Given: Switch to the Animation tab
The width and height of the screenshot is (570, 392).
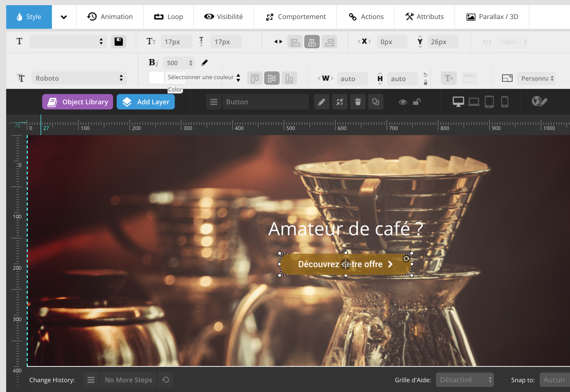Looking at the screenshot, I should 110,17.
